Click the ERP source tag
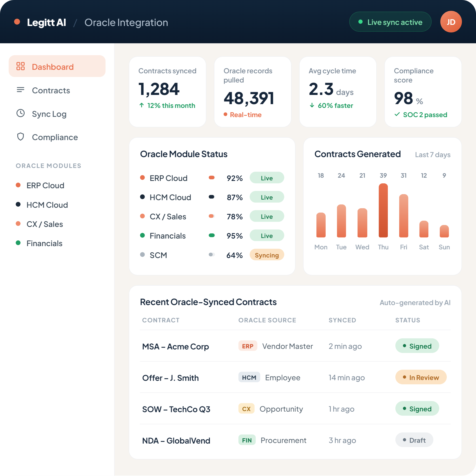This screenshot has width=476, height=476. coord(248,346)
